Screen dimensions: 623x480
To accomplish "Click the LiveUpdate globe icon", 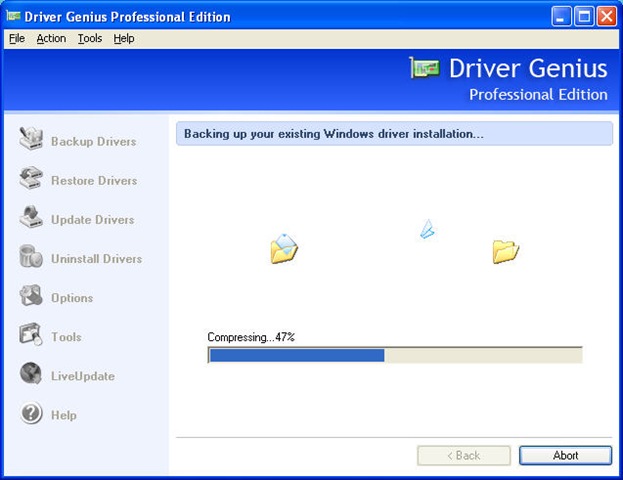I will [x=31, y=373].
